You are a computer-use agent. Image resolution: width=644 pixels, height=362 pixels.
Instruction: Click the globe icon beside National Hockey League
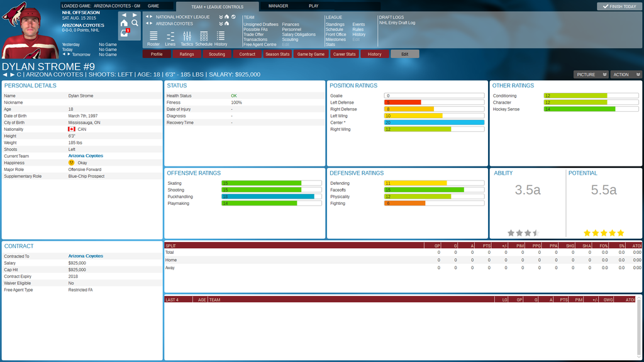tap(233, 17)
